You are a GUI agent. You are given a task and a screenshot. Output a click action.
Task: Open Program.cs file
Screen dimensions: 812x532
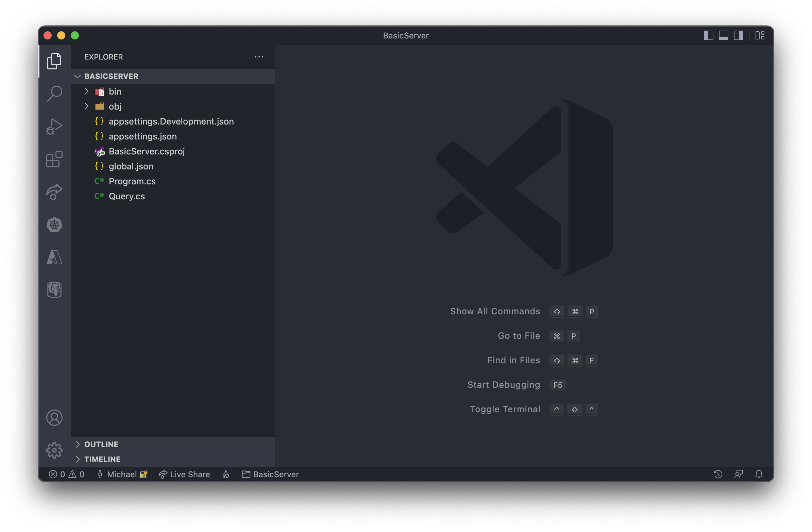coord(173,182)
